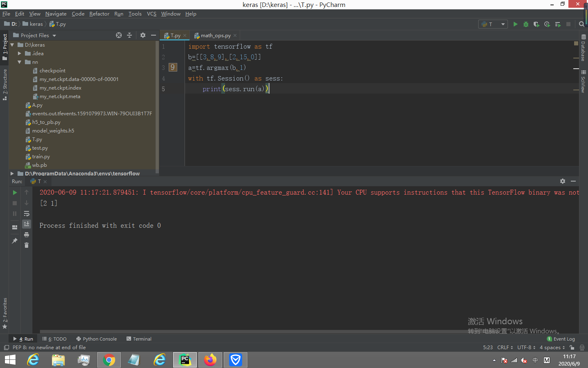The image size is (588, 368).
Task: Run with Coverage using the shield icon
Action: pyautogui.click(x=536, y=24)
